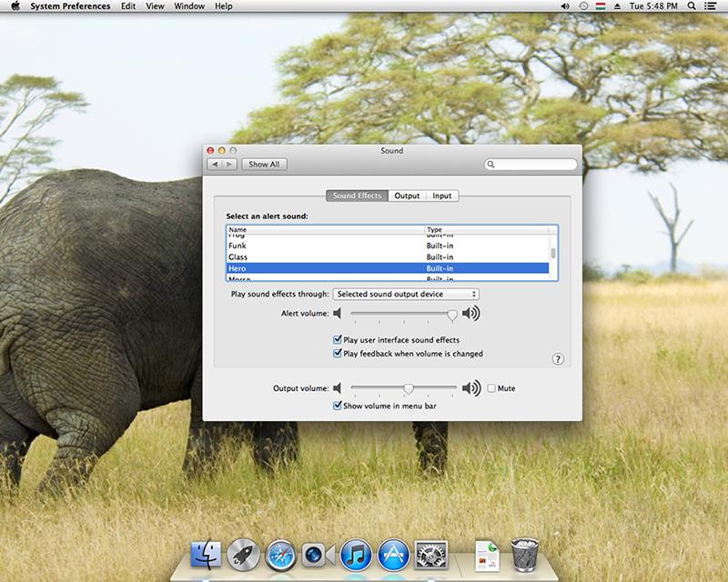This screenshot has height=582, width=728.
Task: Open the System Preferences menu
Action: pyautogui.click(x=70, y=6)
